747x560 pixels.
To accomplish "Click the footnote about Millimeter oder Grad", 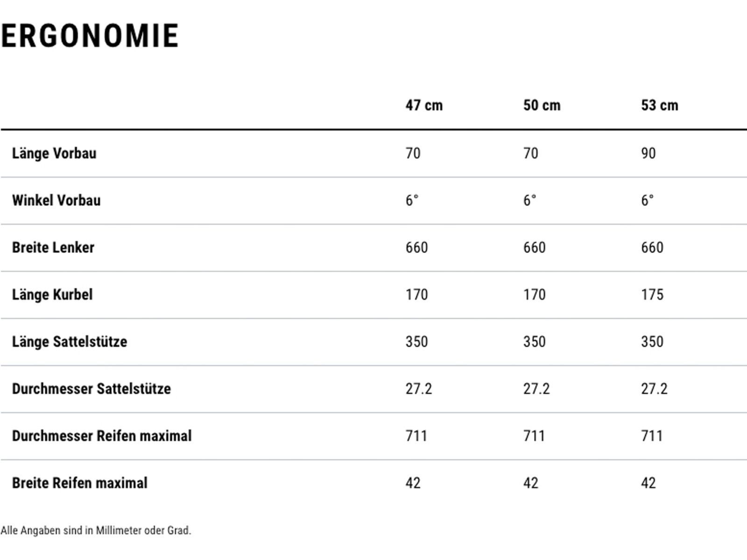I will click(96, 531).
